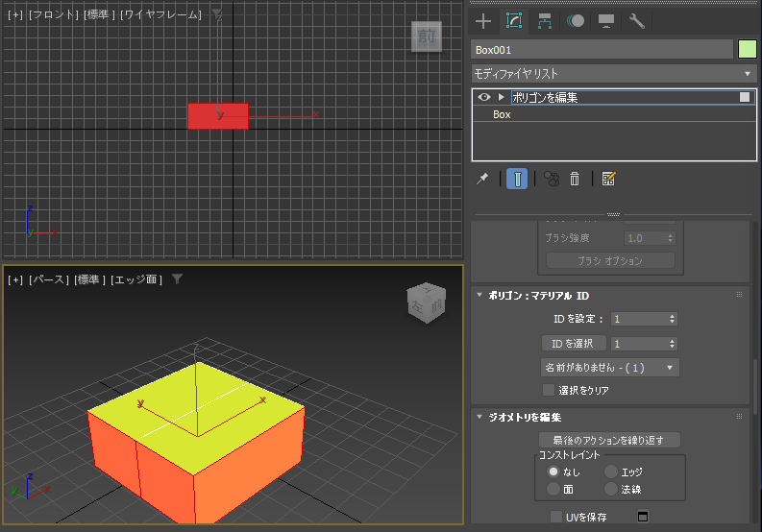Select the 法線 constraint radio button
This screenshot has height=532, width=762.
611,489
